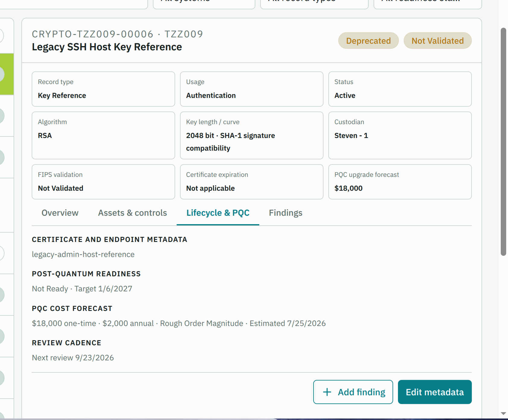Click the 'Legacy SSH Host Key Reference' title

[x=107, y=47]
